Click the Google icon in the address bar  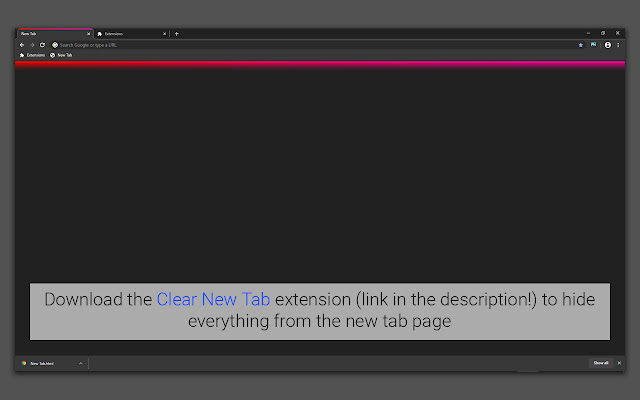point(55,45)
